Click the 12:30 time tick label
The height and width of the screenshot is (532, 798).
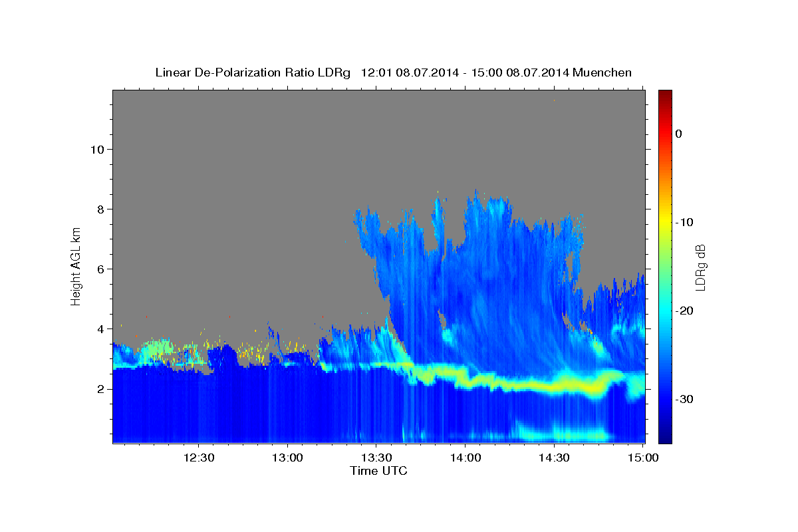tap(199, 458)
